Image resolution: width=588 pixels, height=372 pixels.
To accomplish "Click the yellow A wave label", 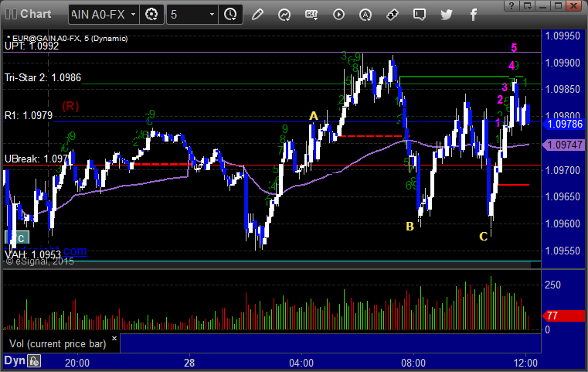I will point(314,115).
